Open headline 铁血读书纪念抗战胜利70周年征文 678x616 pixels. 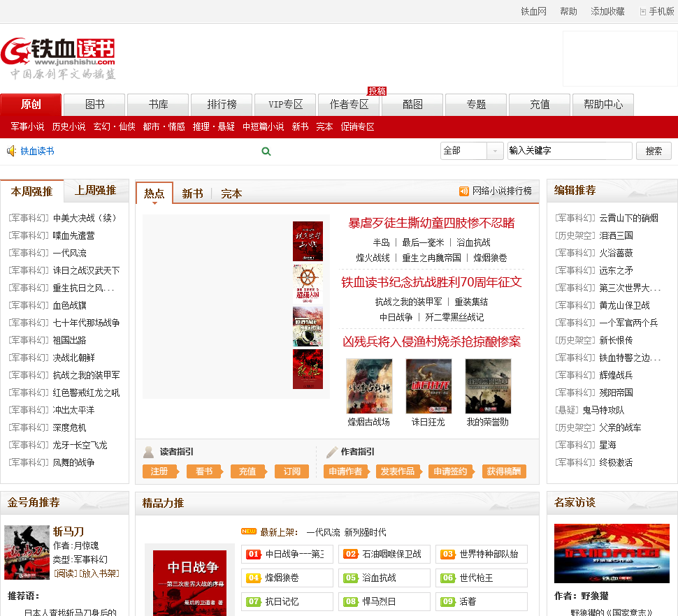[431, 282]
